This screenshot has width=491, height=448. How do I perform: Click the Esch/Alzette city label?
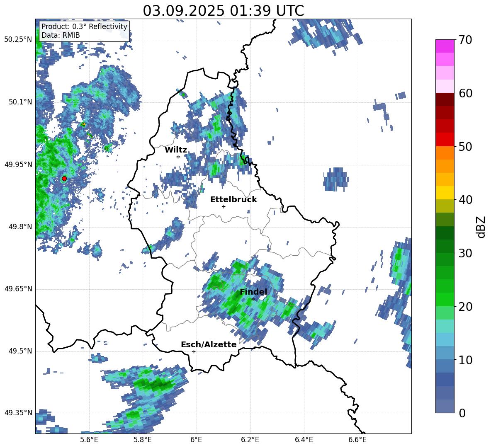209,345
